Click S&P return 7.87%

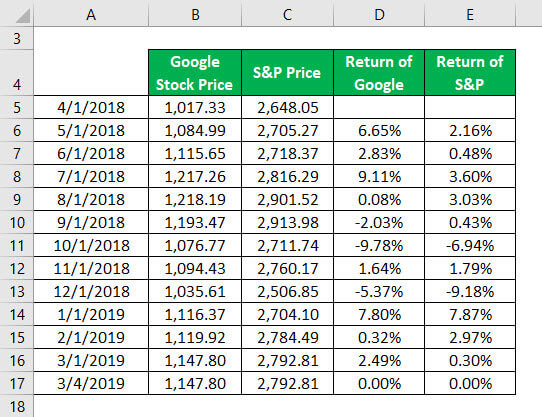[x=470, y=314]
